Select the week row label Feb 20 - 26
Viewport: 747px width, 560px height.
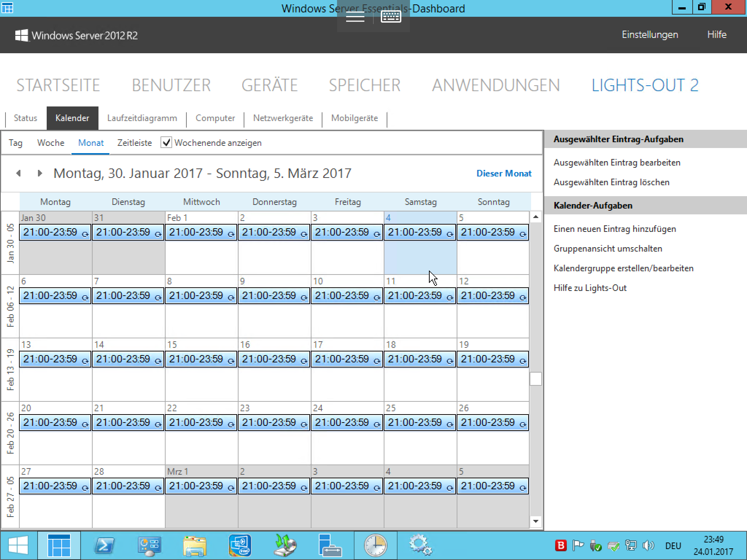coord(10,433)
